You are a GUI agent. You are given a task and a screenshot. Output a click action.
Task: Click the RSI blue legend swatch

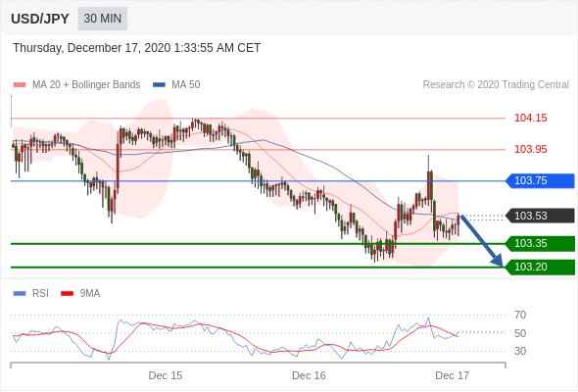[x=20, y=294]
